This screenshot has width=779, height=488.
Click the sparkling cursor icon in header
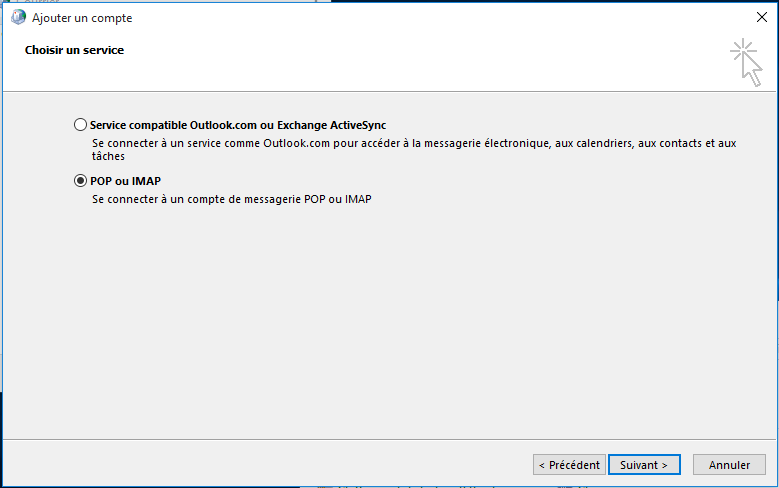[x=746, y=61]
